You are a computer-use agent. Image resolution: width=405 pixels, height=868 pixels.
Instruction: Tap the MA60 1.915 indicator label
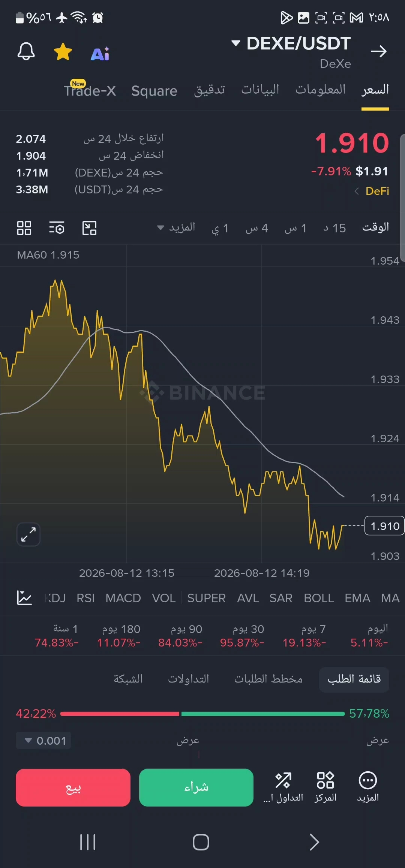[48, 255]
